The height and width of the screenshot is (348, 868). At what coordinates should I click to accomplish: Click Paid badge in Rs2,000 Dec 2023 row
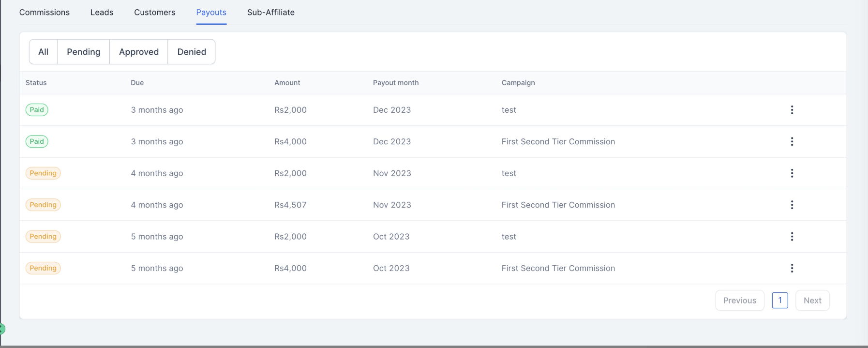point(37,110)
